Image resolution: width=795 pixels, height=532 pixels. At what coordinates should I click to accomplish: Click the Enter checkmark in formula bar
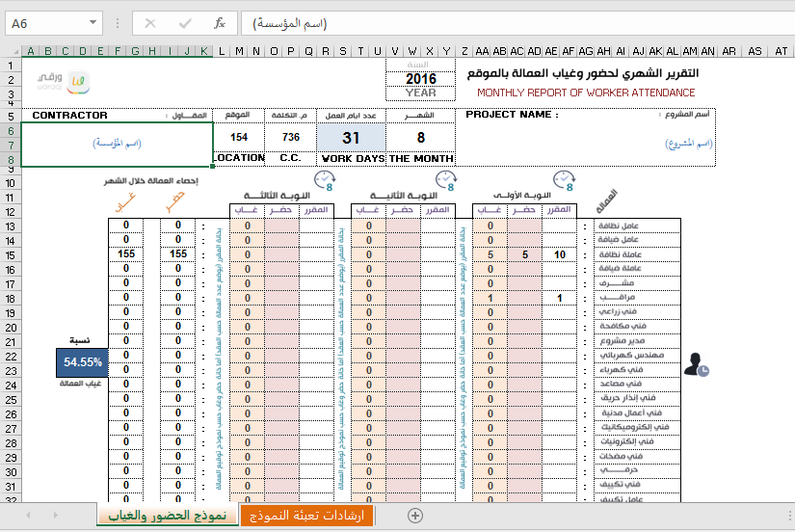pyautogui.click(x=185, y=23)
